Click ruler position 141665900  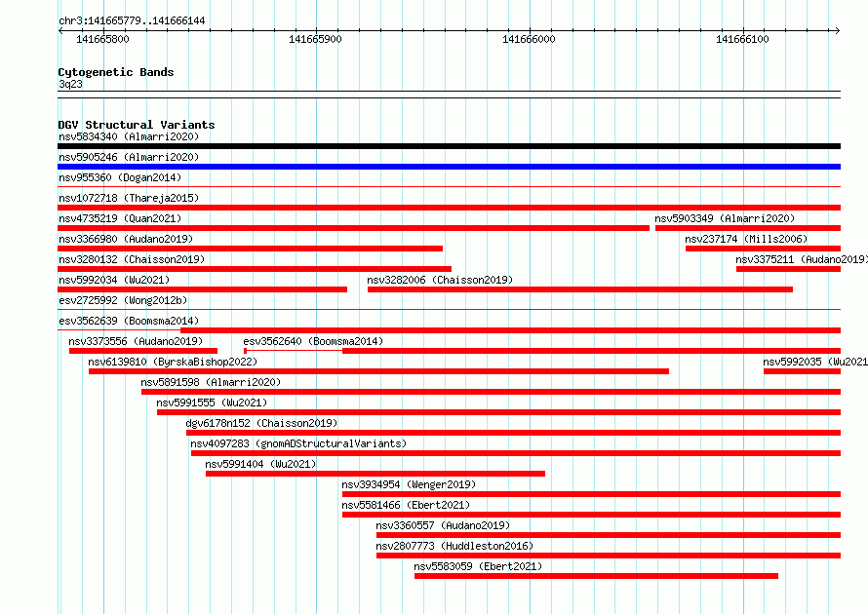[x=316, y=39]
